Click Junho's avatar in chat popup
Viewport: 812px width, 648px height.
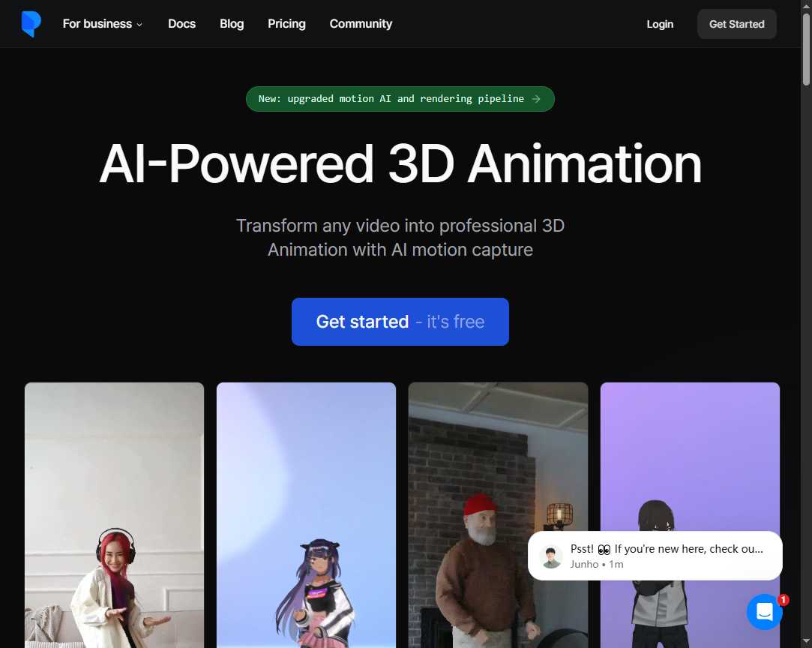[551, 556]
